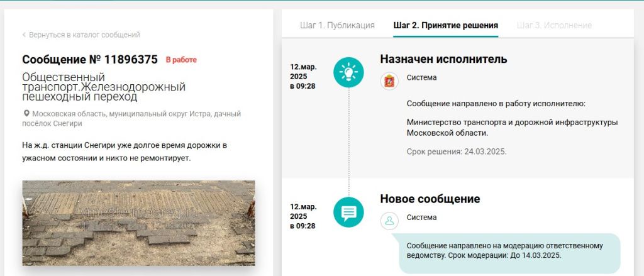Click the Moscow region coat of arms avatar
The image size is (644, 276).
click(x=389, y=81)
